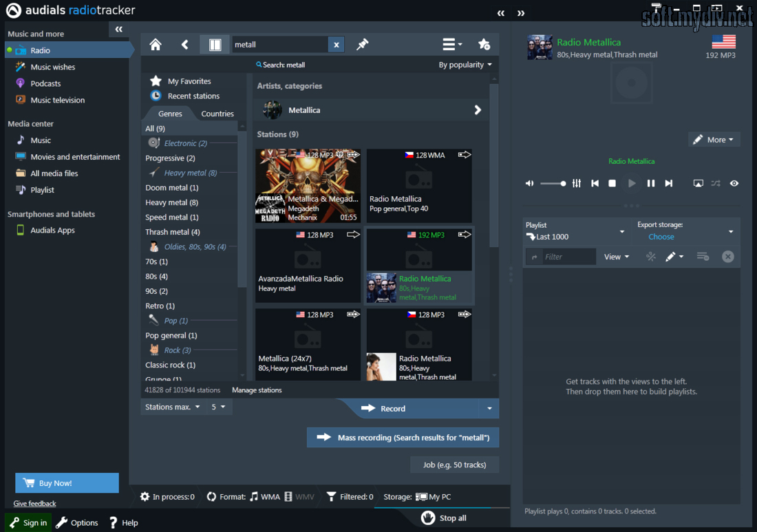Click the forward double-arrow in title bar

coord(521,13)
